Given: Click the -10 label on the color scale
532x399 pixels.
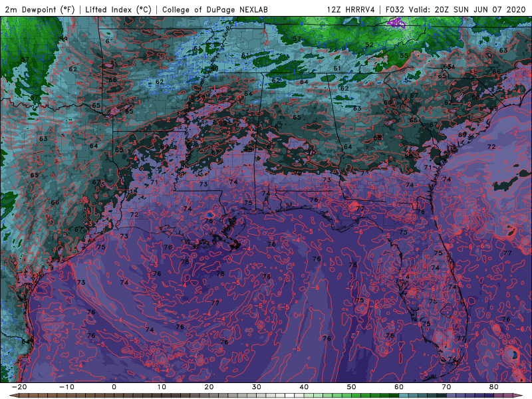Looking at the screenshot, I should pos(66,387).
